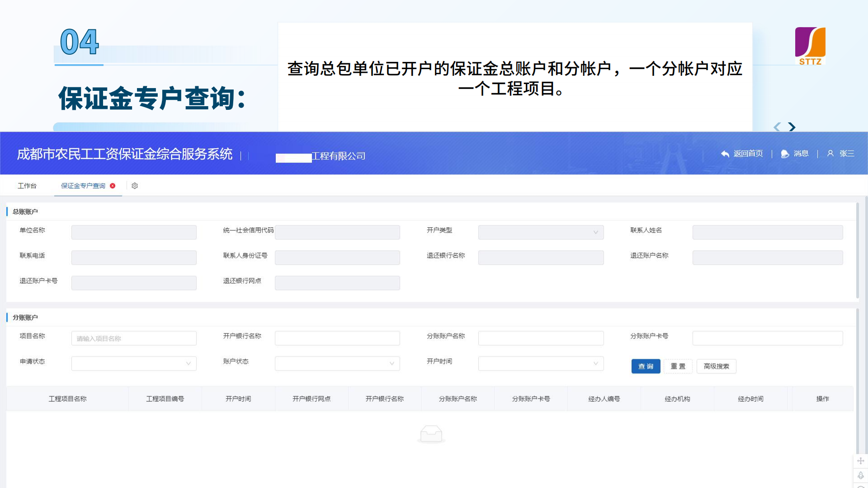Click the 项目名称 input field
This screenshot has height=488, width=868.
(133, 338)
